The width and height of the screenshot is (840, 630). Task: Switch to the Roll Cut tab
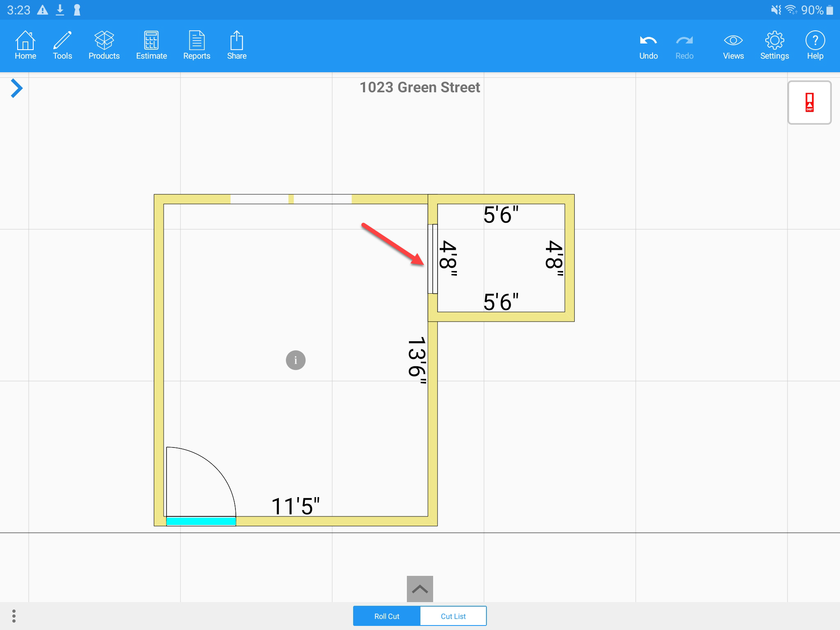[386, 616]
